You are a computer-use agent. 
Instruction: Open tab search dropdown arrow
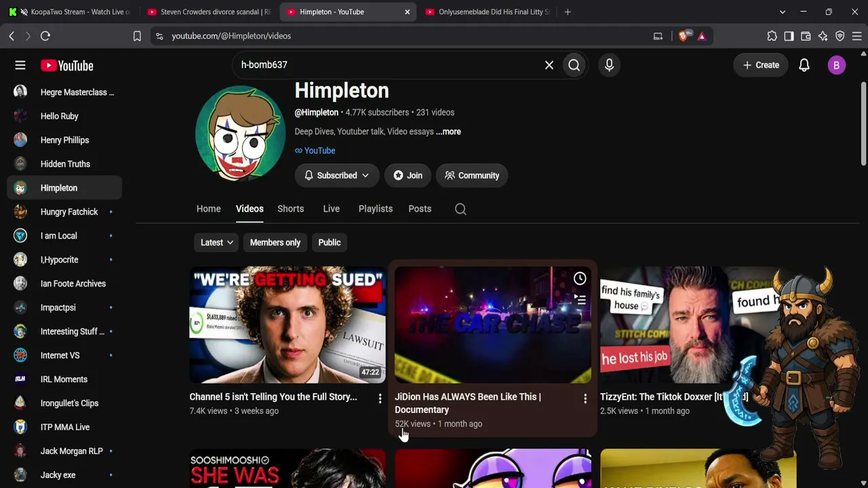click(783, 12)
